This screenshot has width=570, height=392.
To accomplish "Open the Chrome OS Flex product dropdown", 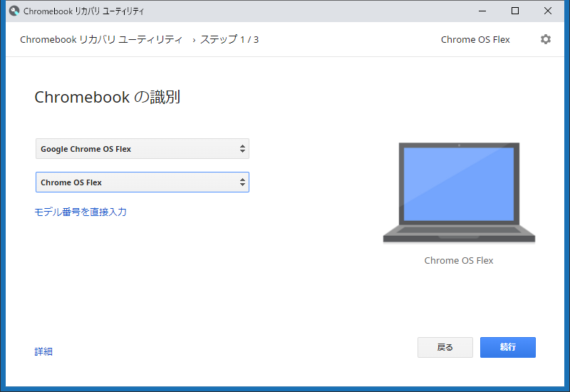I will tap(142, 182).
